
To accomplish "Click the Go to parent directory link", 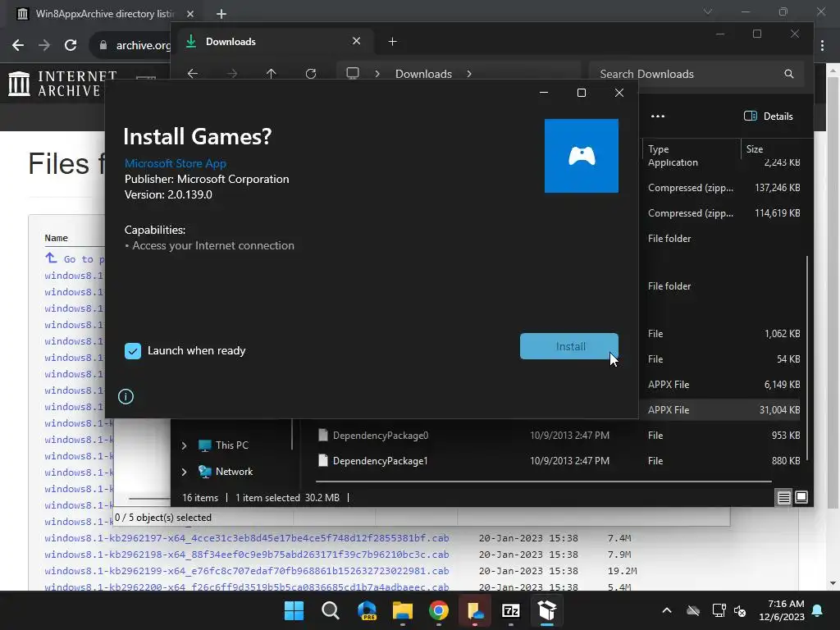I will (76, 258).
